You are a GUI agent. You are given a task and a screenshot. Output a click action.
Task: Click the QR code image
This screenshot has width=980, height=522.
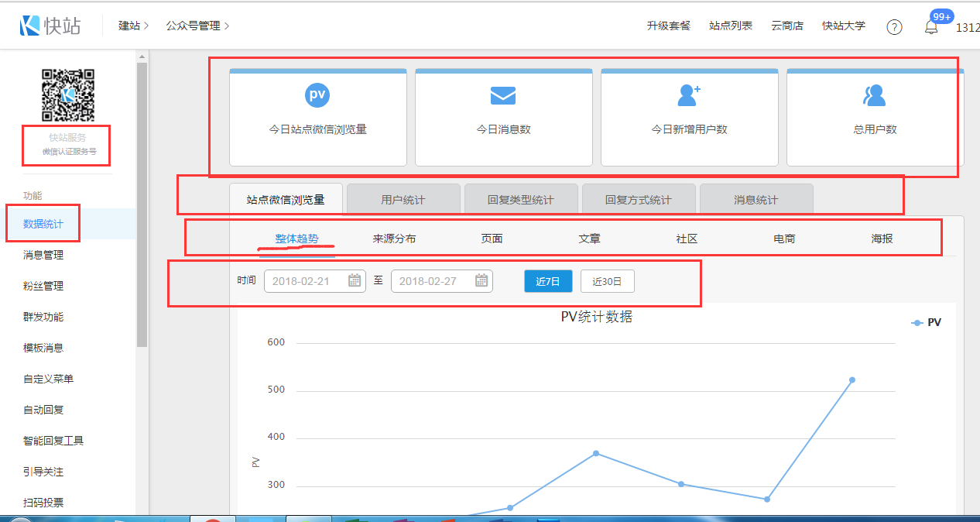(67, 95)
